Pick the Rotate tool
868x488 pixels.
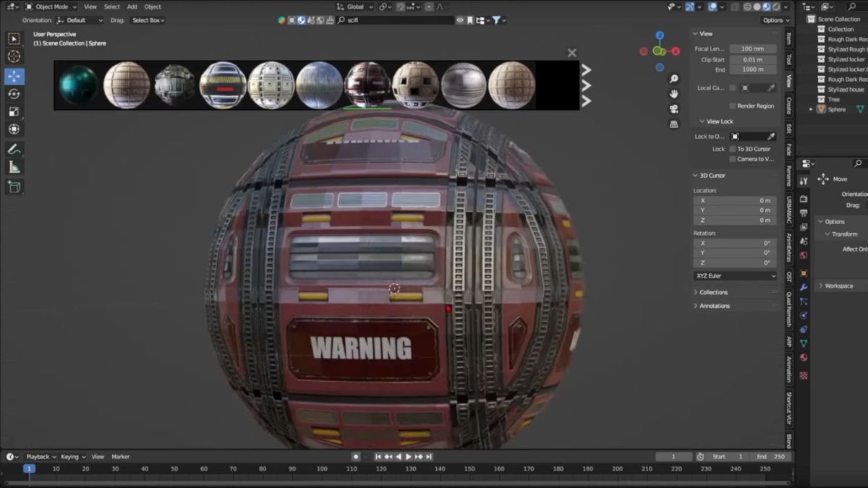click(14, 94)
